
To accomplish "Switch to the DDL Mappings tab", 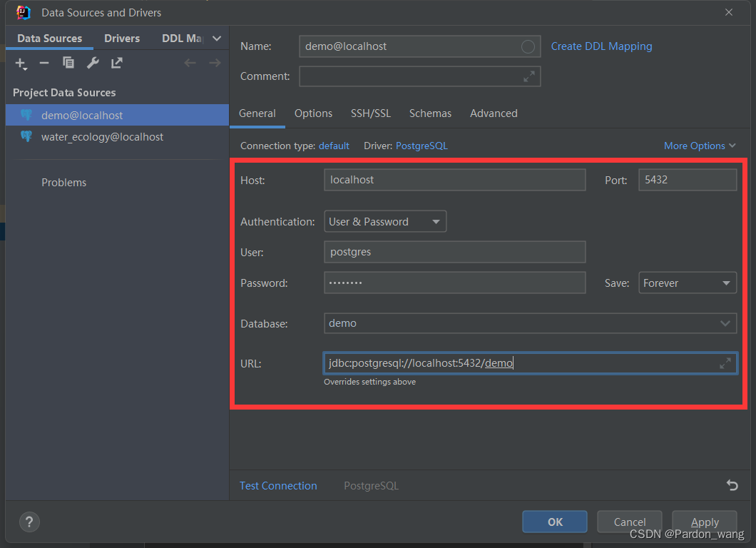I will tap(183, 39).
